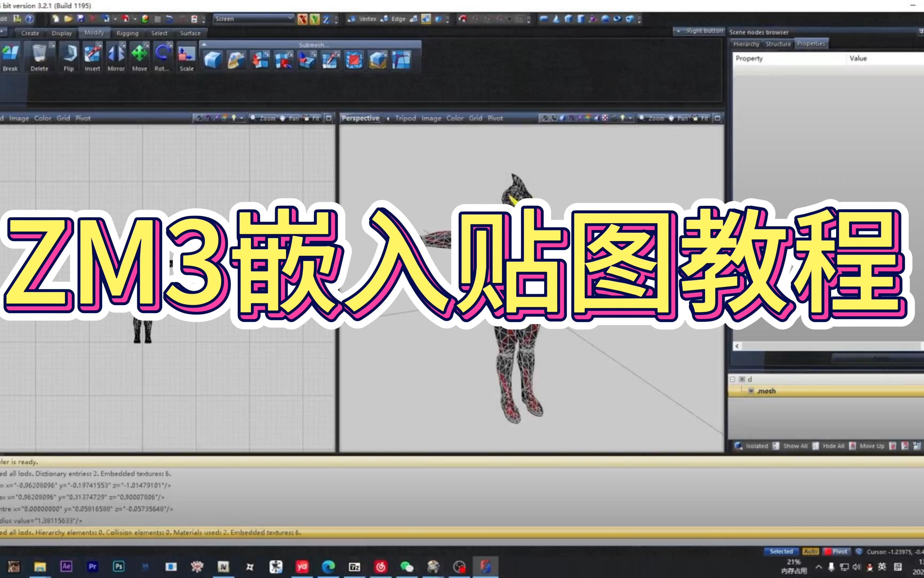
Task: Open the help question-mark icon
Action: [29, 18]
